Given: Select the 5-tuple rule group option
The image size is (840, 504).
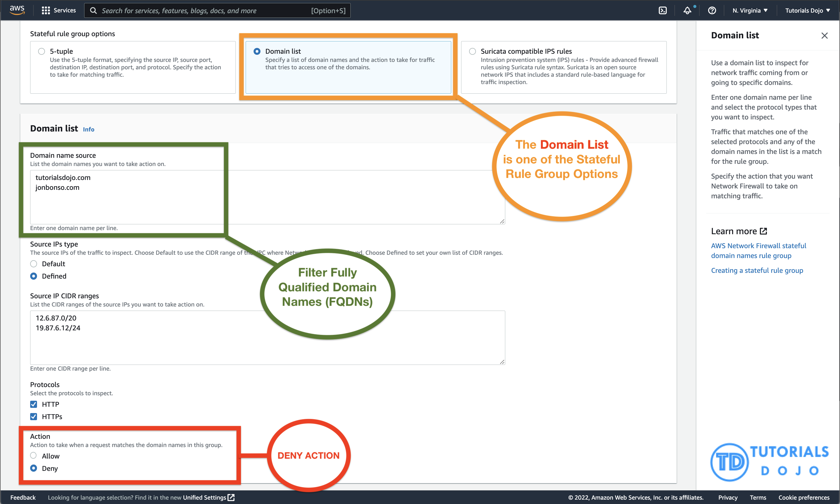Looking at the screenshot, I should point(41,51).
